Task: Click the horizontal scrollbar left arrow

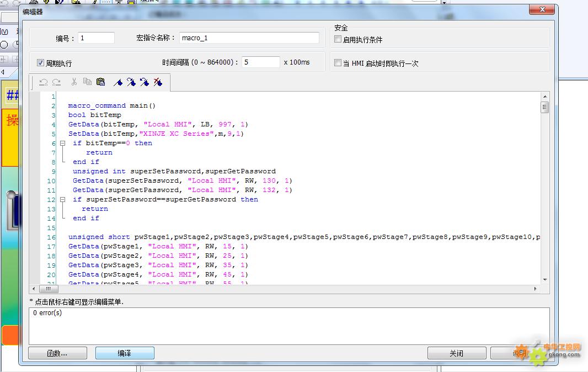Action: point(34,289)
